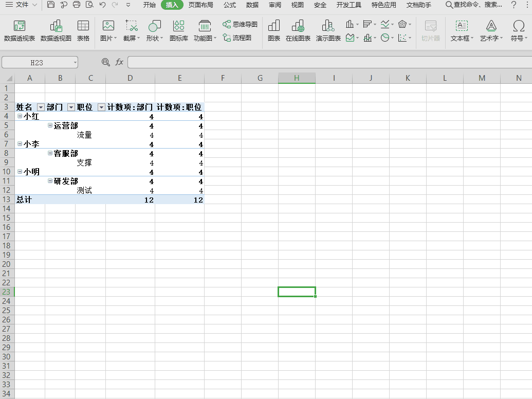Click the 图表 chart icon
Viewport: 532px width, 399px height.
(x=274, y=30)
